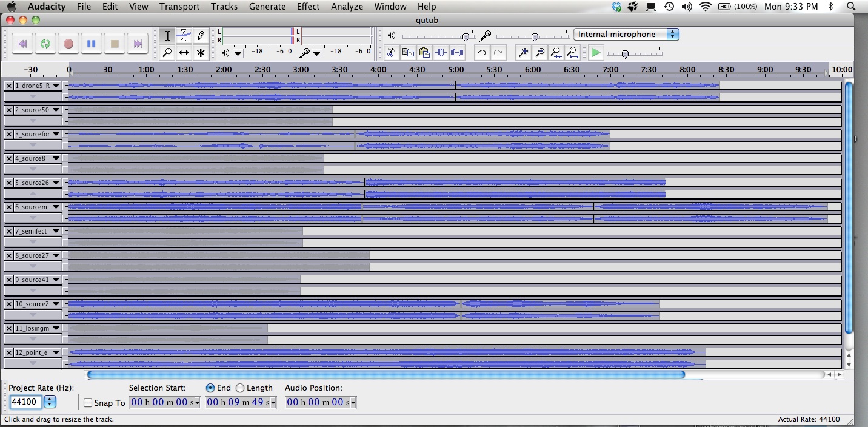The image size is (868, 427).
Task: Open the 12_point_e track menu
Action: [38, 352]
